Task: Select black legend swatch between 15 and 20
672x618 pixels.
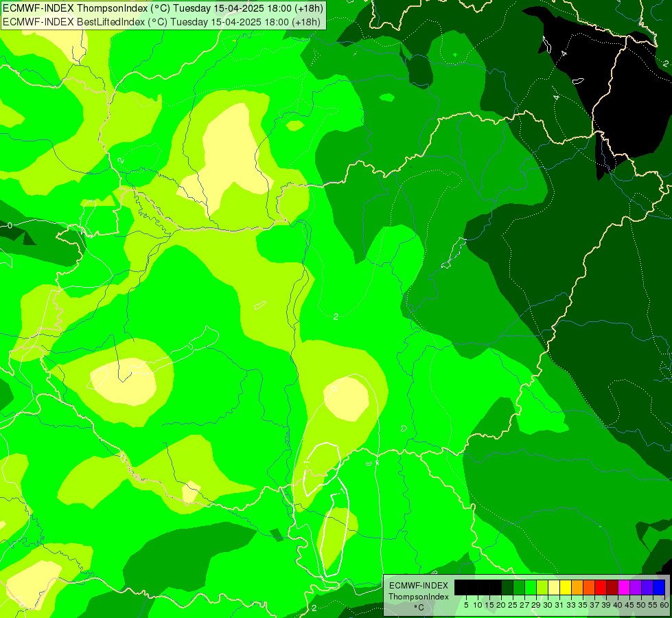Action: pos(496,587)
